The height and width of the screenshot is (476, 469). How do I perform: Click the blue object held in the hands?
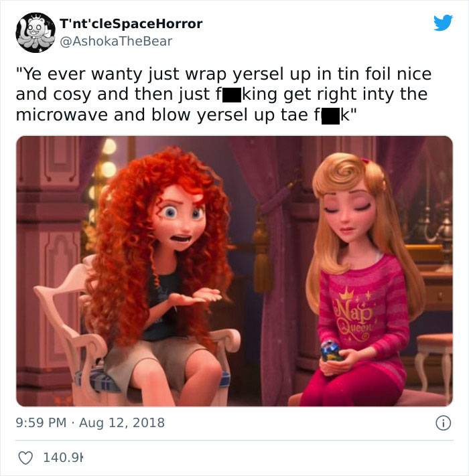[331, 351]
